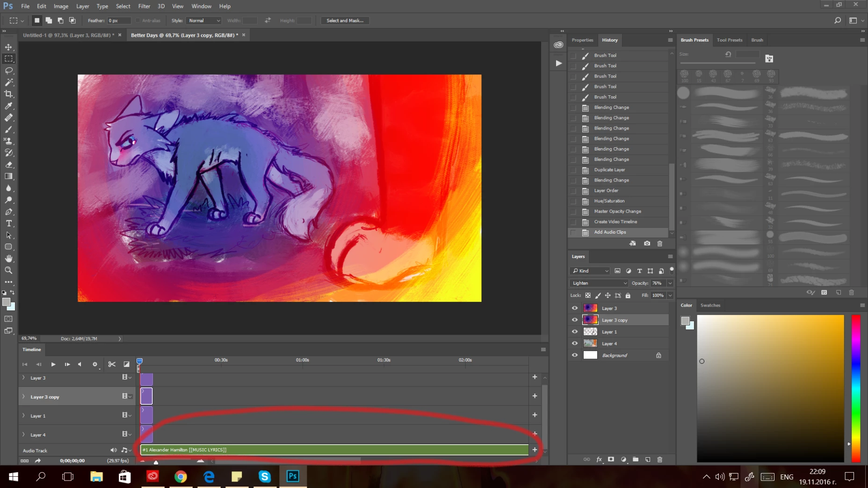
Task: Set history brush source for Add Audio Clips
Action: pyautogui.click(x=573, y=232)
